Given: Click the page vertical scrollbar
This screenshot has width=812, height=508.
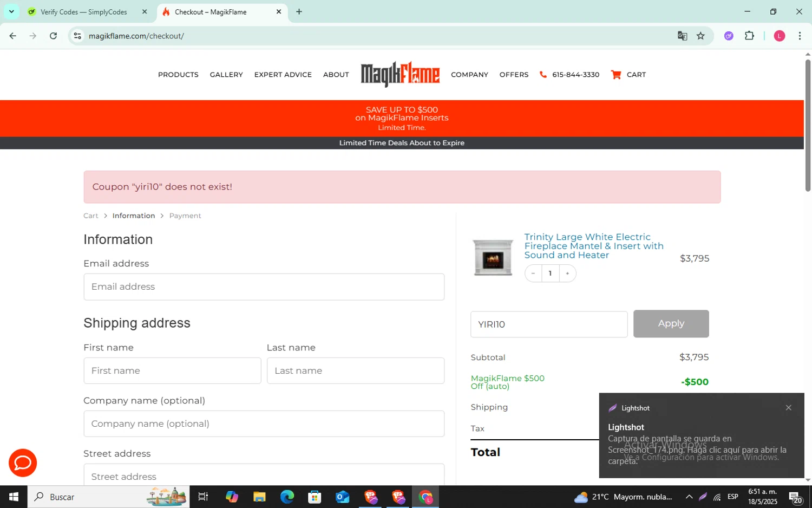Looking at the screenshot, I should tap(808, 125).
